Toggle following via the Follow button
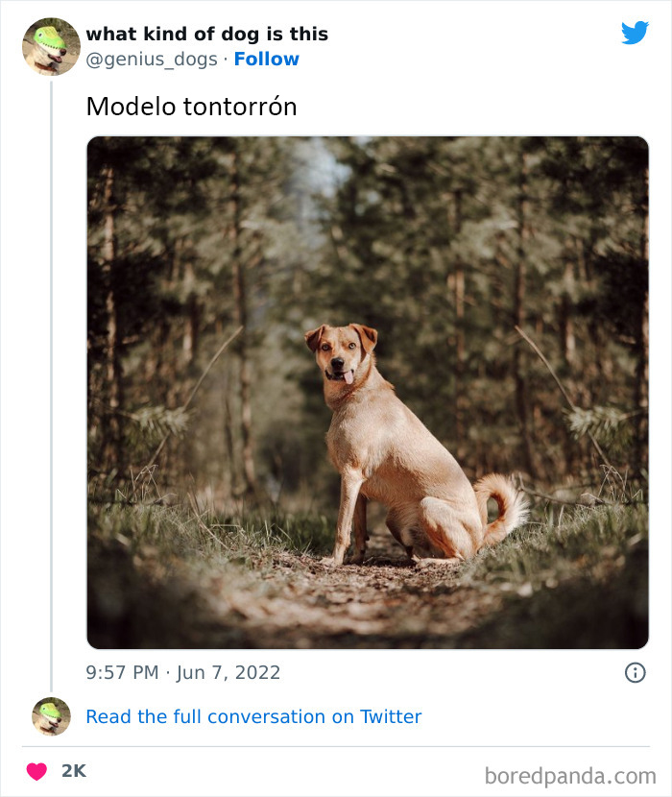 point(267,60)
